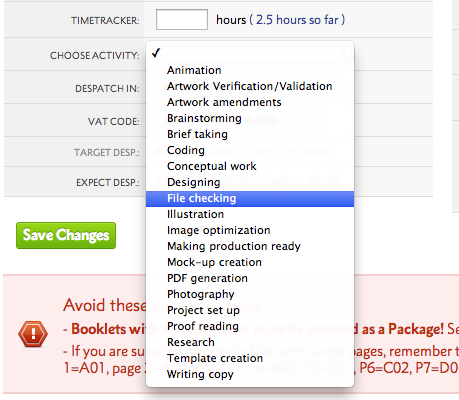Select Image optimization option

point(250,230)
